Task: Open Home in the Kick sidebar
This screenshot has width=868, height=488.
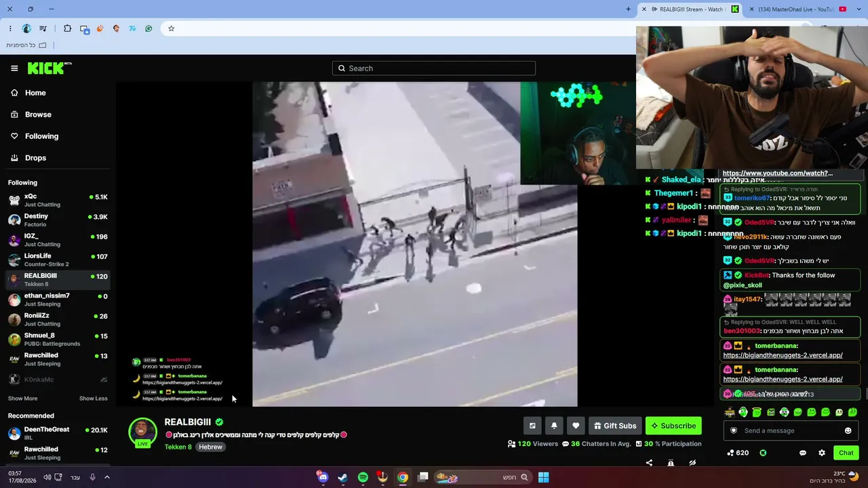Action: (35, 93)
